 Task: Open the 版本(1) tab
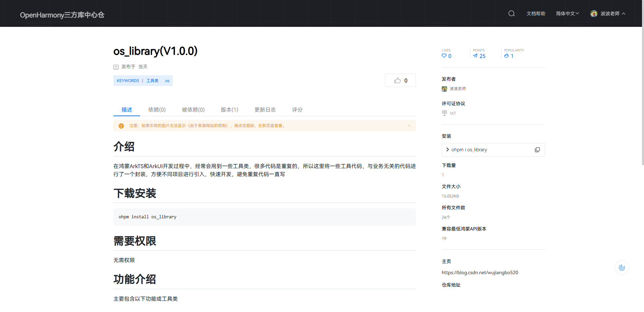229,109
